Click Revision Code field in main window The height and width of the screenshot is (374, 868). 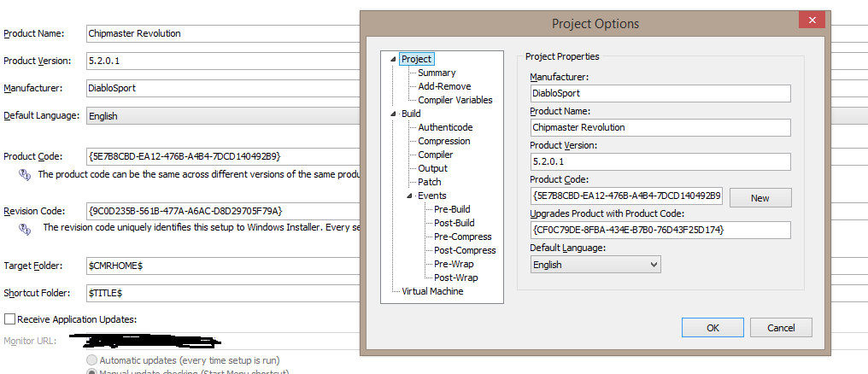(x=223, y=211)
